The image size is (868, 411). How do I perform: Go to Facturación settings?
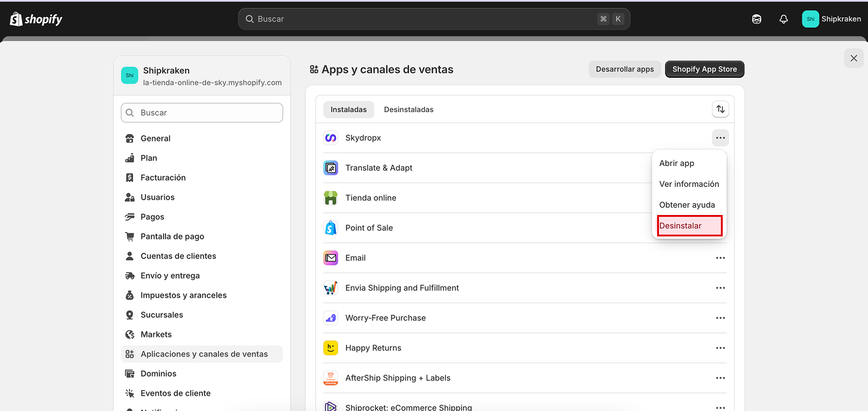(202, 178)
